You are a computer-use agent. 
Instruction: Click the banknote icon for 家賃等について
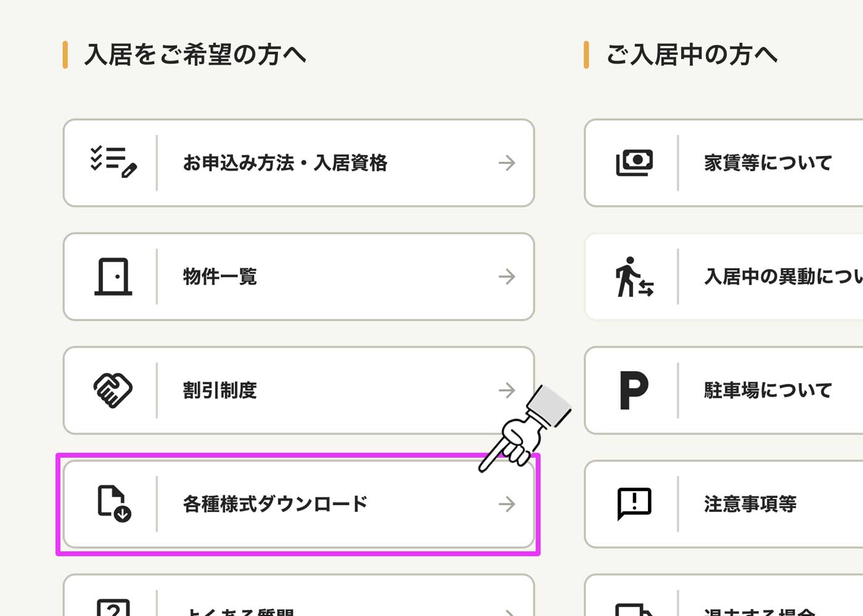[634, 163]
